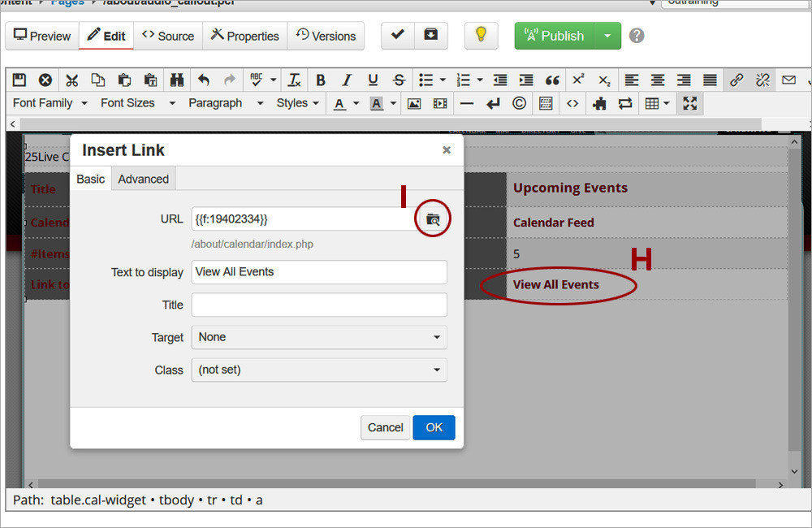812x528 pixels.
Task: Run the spell check tool
Action: (x=257, y=80)
